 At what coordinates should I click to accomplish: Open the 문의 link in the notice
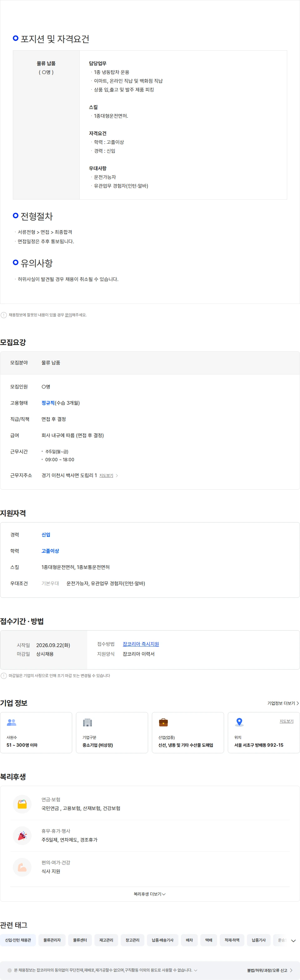(x=68, y=315)
